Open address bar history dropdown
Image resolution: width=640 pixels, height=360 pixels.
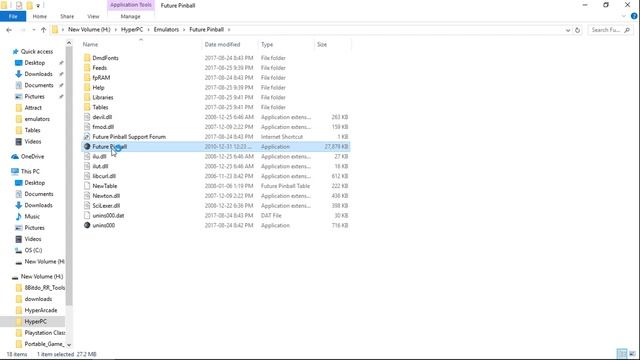568,30
